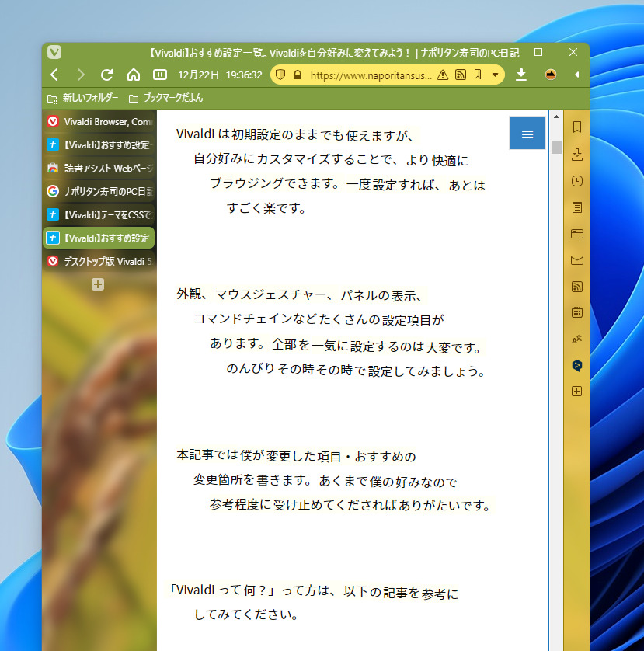Select the デスクトップ版 Vivaldi 5 tab

99,261
